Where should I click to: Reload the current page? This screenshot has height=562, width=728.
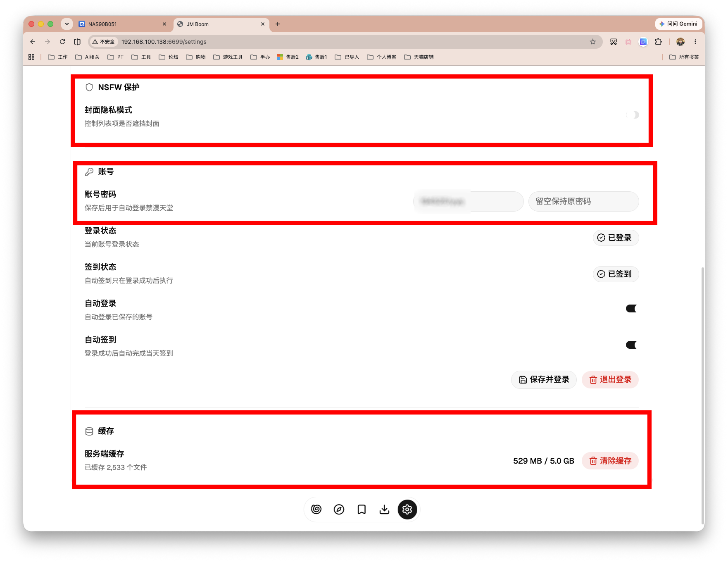pos(62,42)
